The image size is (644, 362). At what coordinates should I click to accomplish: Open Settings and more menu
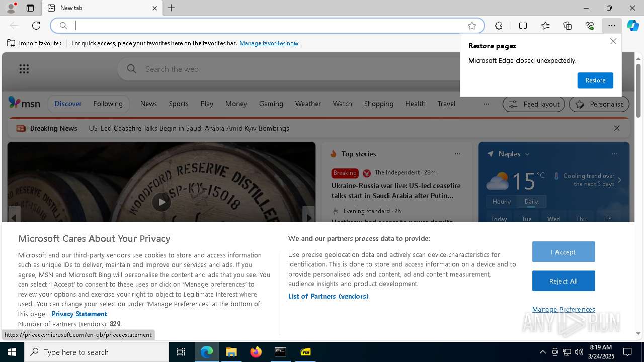pyautogui.click(x=611, y=26)
